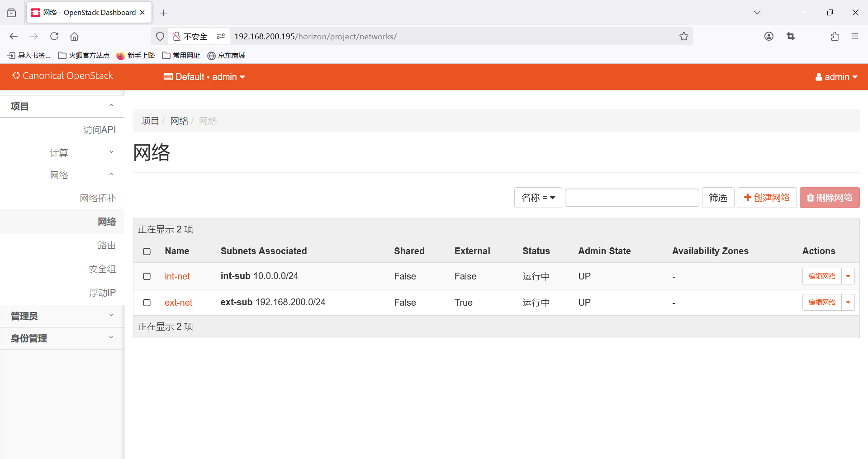
Task: Open the recent browsing tab overview icon
Action: pos(11,13)
